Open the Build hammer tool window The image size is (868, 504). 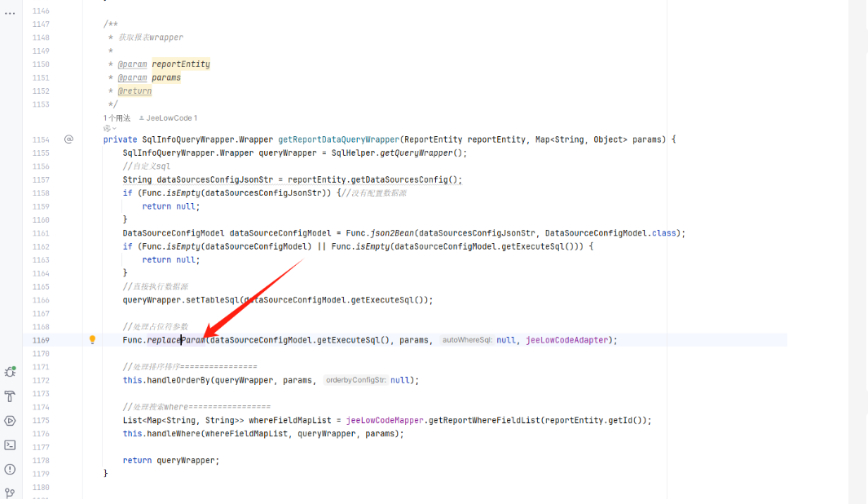coord(10,397)
